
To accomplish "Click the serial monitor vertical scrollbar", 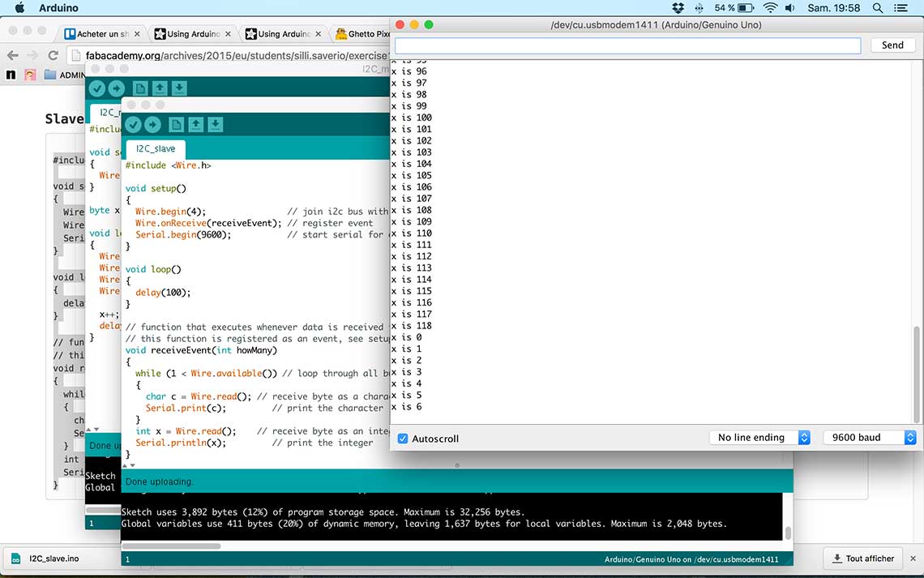I will [917, 374].
